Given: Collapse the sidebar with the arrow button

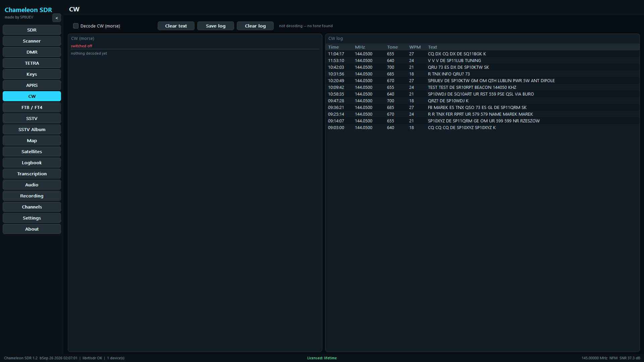Looking at the screenshot, I should 57,18.
